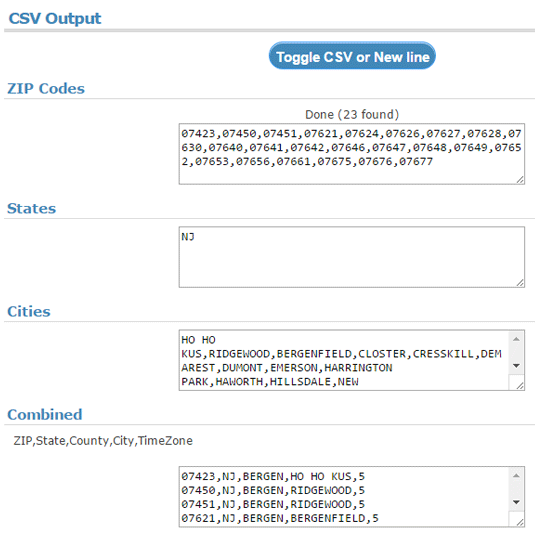This screenshot has width=535, height=533.
Task: Click the States textarea resize grip
Action: (x=520, y=283)
